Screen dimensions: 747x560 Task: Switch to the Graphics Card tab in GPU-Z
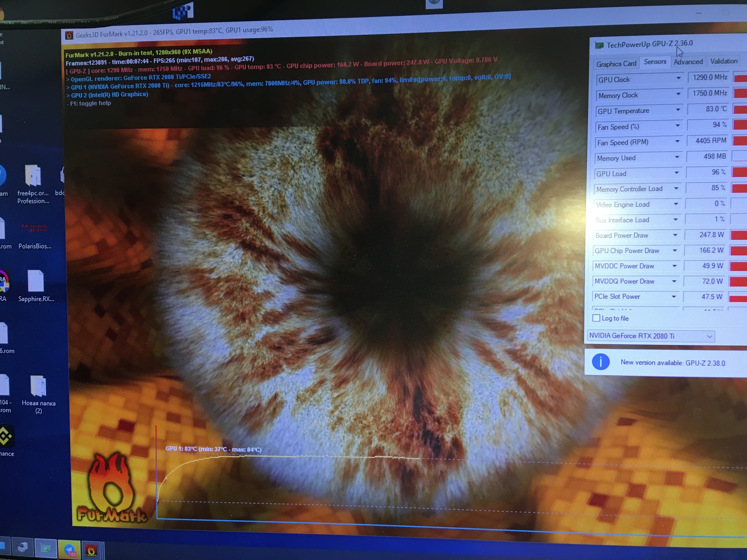[x=616, y=64]
